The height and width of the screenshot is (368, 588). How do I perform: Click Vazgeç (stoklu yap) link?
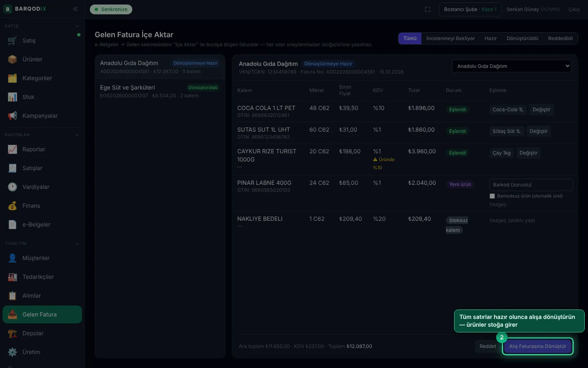click(512, 220)
